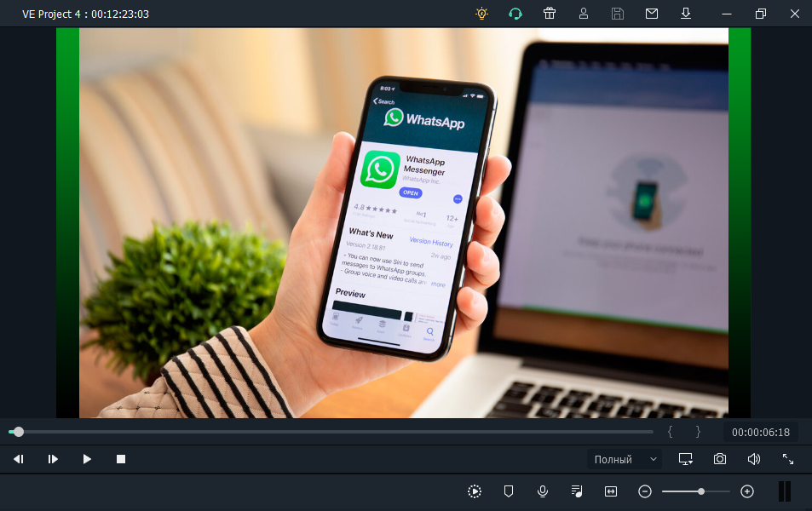Set the mark-out closing brace

pyautogui.click(x=698, y=432)
